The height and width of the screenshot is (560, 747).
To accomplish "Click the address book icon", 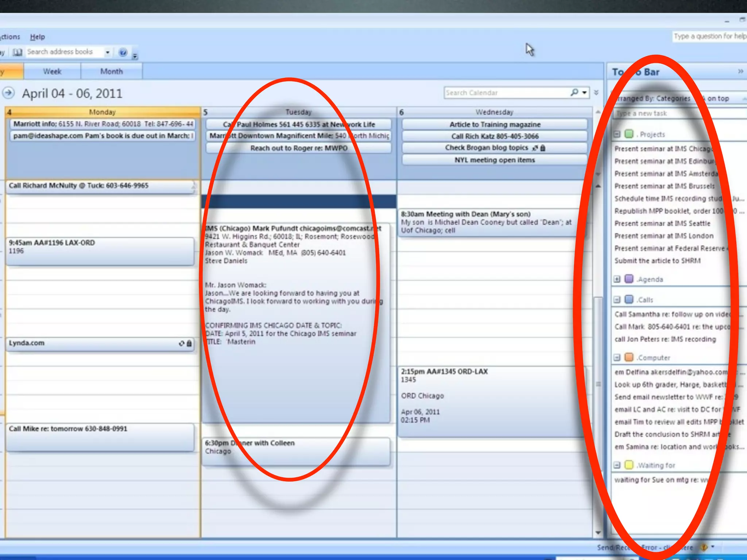I will [17, 52].
